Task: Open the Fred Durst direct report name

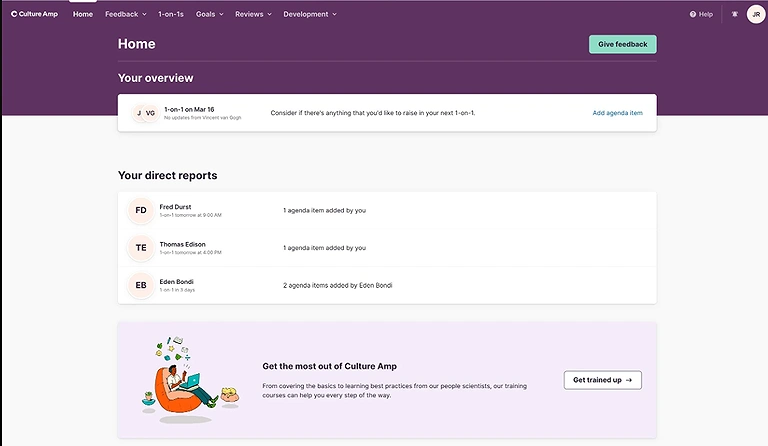Action: click(x=175, y=207)
